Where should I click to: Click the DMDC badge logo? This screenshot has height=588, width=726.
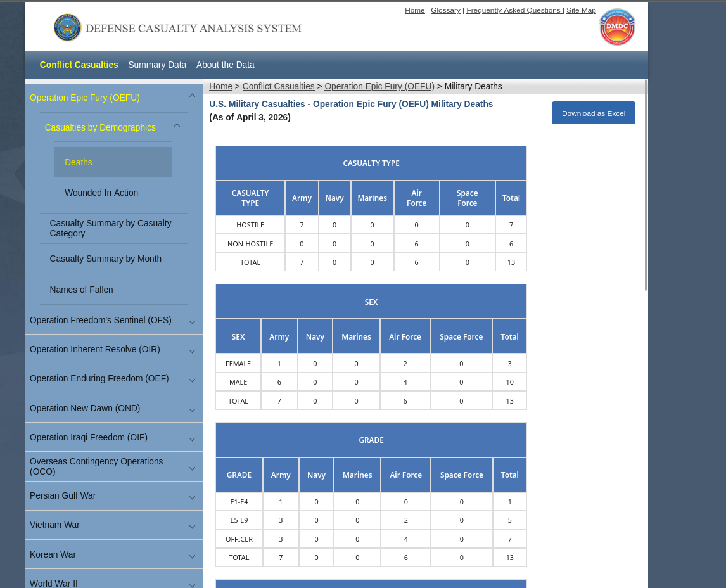coord(617,27)
